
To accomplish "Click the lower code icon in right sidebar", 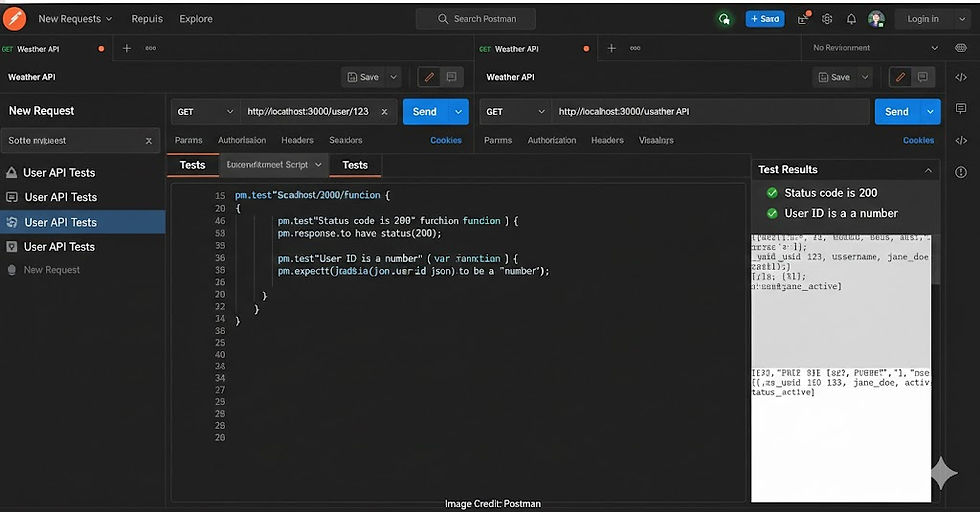I will pos(961,140).
